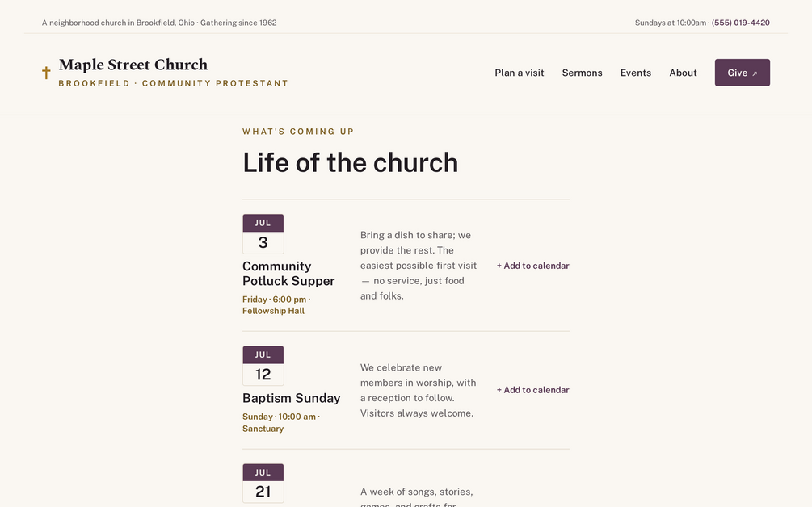Image resolution: width=812 pixels, height=507 pixels.
Task: Click the JUL 12 date badge
Action: (263, 366)
